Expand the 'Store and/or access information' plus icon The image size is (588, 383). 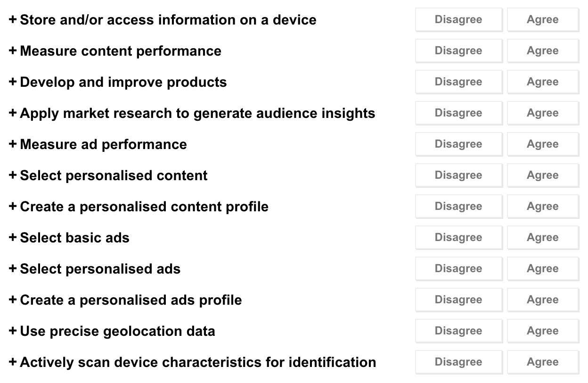click(x=13, y=20)
